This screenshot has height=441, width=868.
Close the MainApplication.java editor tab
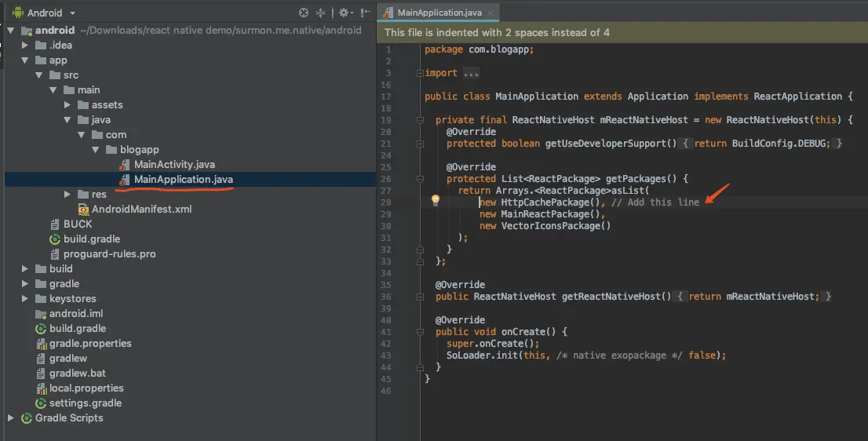click(490, 13)
